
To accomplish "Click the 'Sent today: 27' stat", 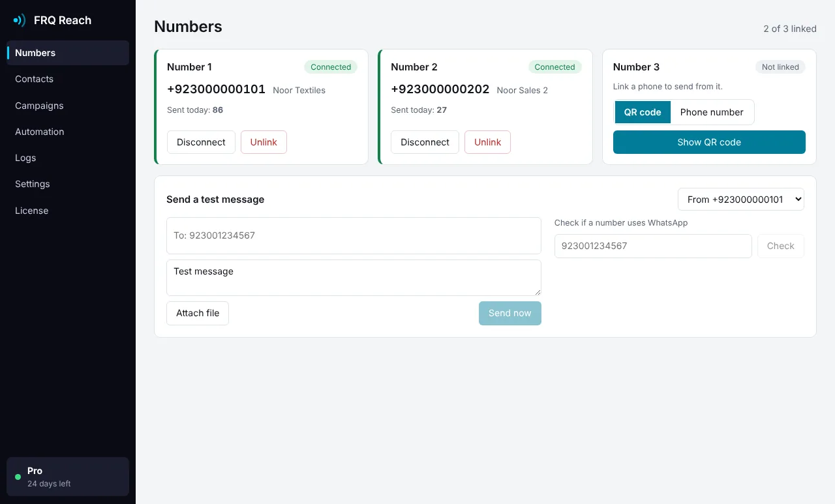I will click(x=419, y=110).
